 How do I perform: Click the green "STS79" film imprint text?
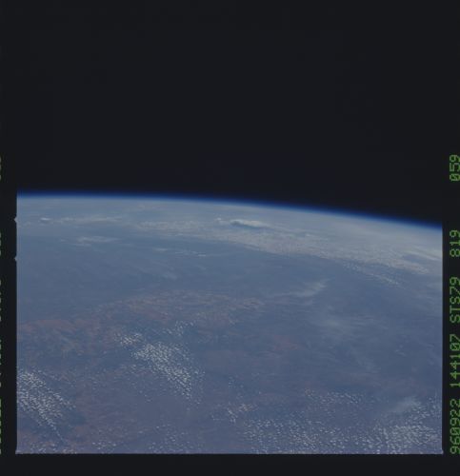[x=454, y=300]
